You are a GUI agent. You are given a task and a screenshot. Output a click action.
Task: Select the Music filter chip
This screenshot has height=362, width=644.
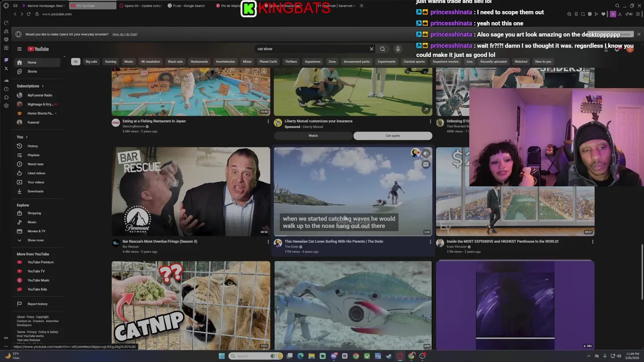[x=129, y=61]
